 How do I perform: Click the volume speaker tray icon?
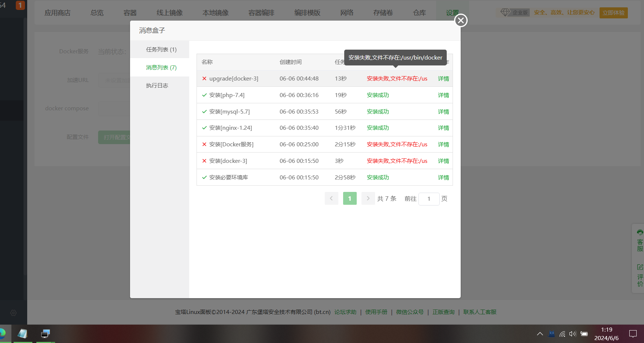[573, 334]
